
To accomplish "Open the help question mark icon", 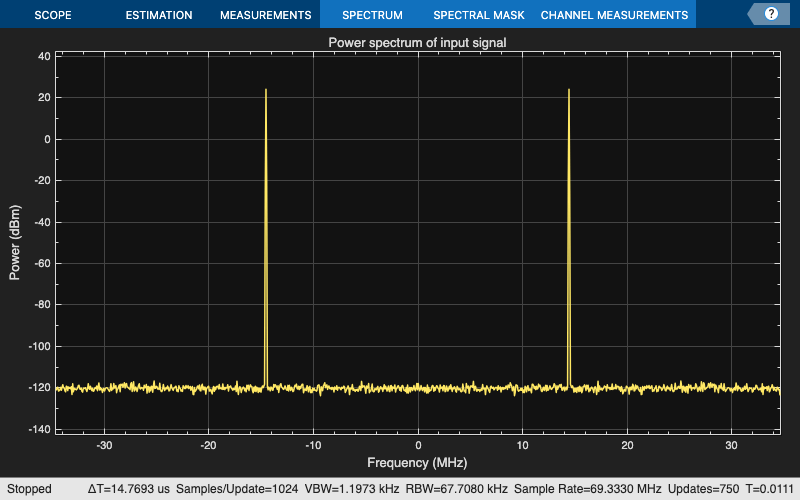I will (x=771, y=14).
